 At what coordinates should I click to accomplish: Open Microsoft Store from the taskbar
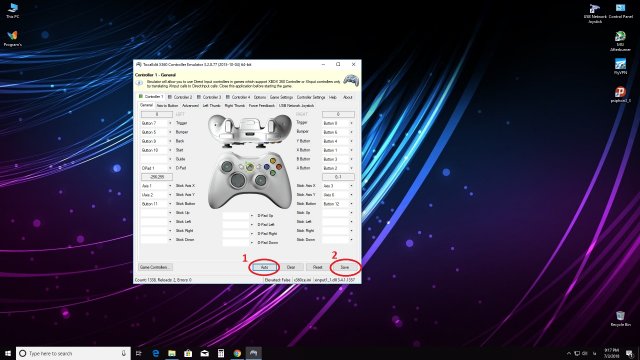188,353
